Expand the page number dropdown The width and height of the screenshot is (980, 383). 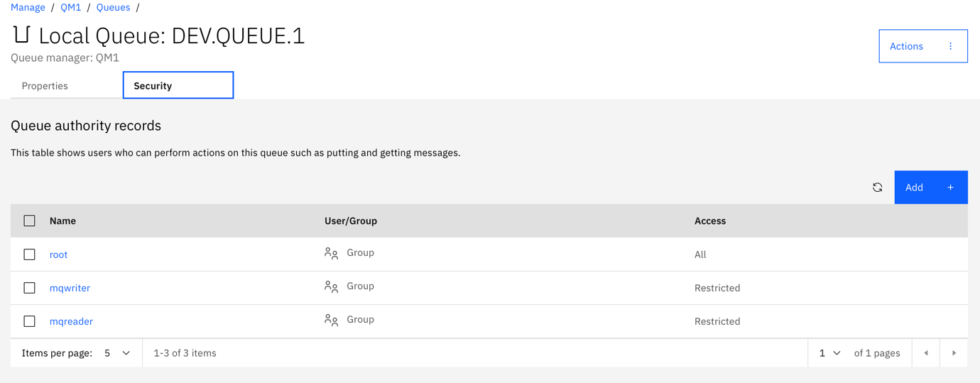pos(829,353)
